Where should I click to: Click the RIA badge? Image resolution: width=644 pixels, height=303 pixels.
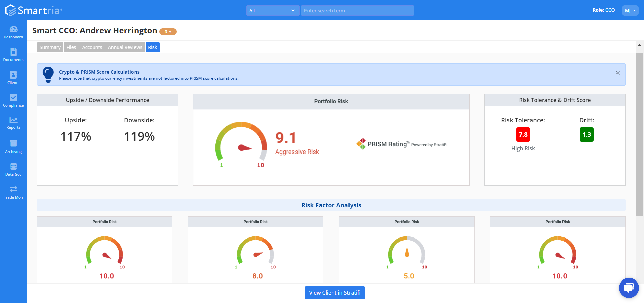pos(168,32)
